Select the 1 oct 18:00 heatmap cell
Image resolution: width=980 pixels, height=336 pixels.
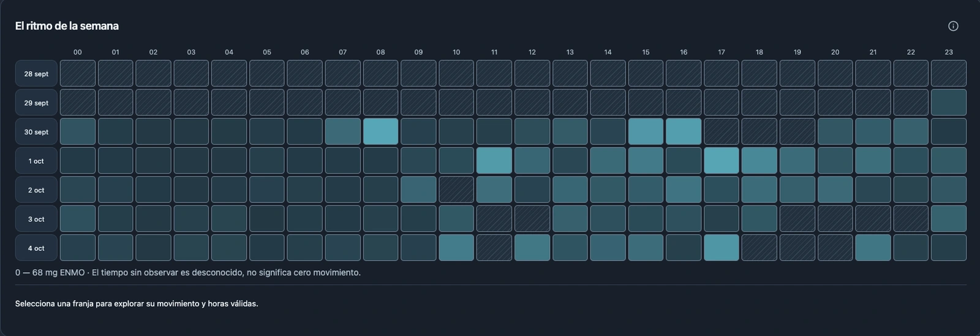coord(759,161)
